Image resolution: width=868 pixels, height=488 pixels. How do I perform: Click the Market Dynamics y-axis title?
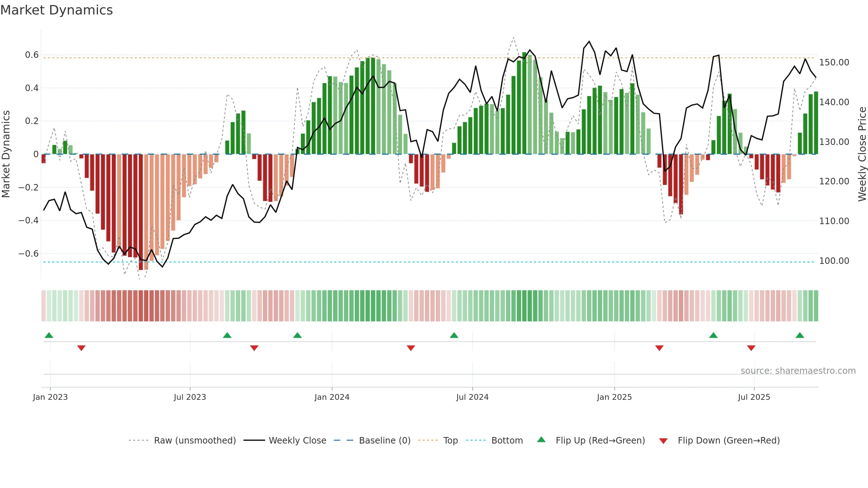tap(6, 154)
